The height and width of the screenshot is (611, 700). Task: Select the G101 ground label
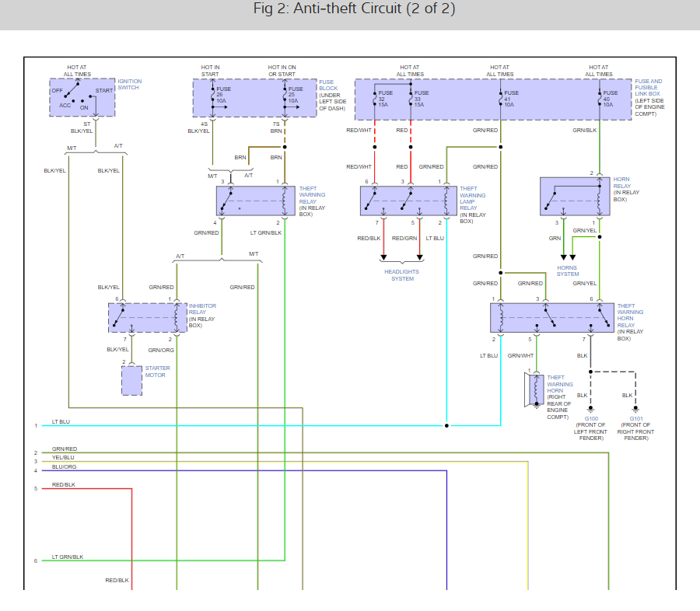pos(636,419)
